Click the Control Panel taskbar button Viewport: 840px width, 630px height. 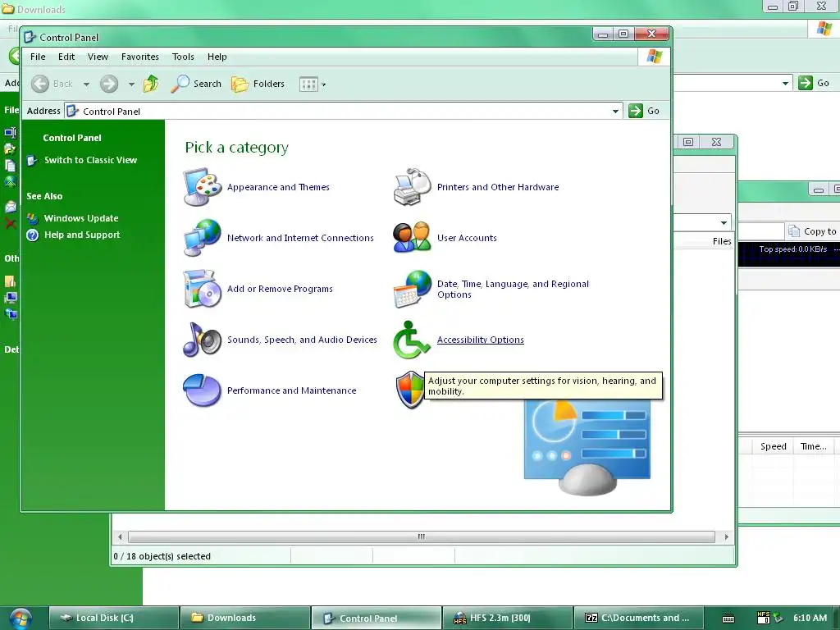coord(376,618)
